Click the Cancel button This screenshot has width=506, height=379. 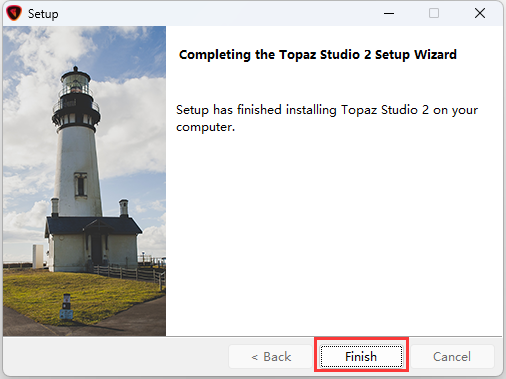coord(452,356)
